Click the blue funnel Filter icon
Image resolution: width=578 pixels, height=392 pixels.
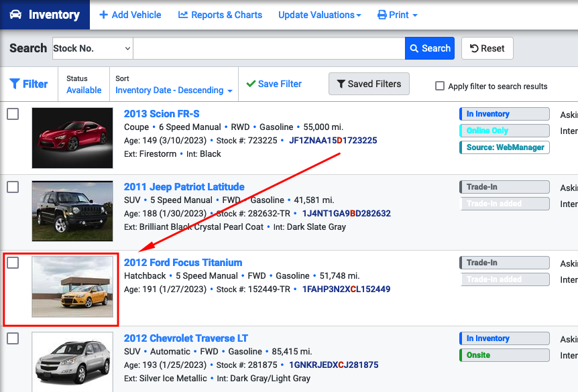click(x=15, y=84)
